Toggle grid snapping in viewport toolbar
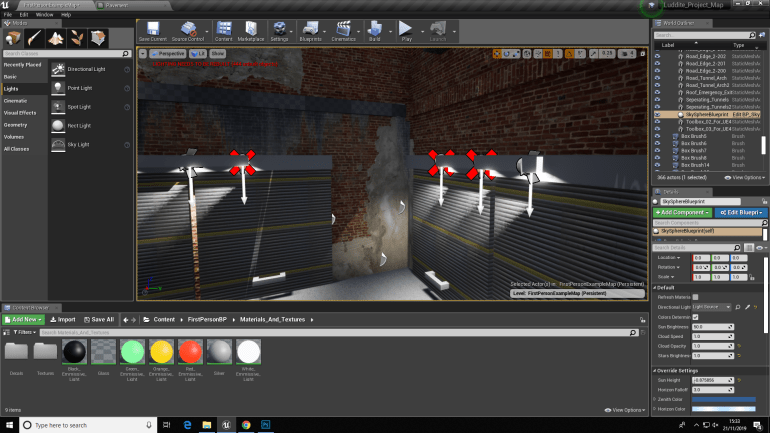Image resolution: width=770 pixels, height=433 pixels. click(x=548, y=54)
